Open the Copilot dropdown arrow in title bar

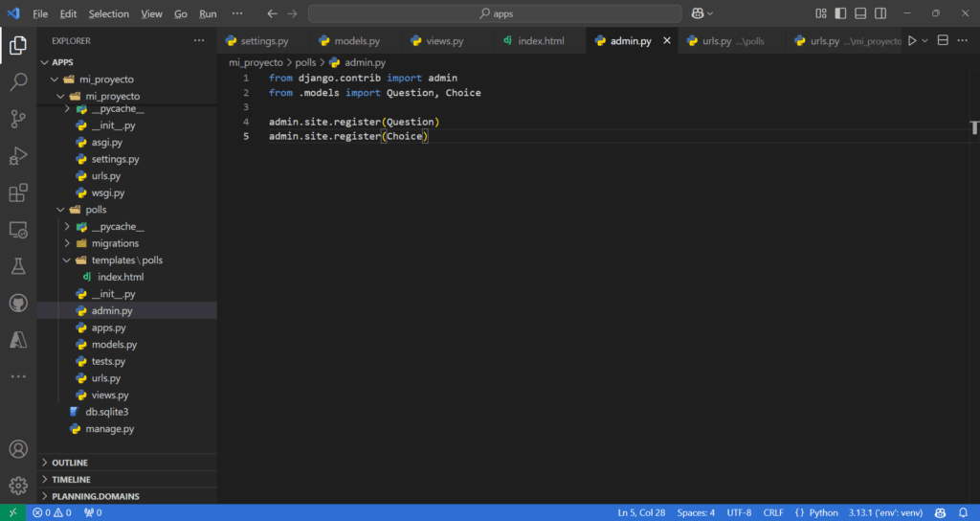tap(710, 13)
